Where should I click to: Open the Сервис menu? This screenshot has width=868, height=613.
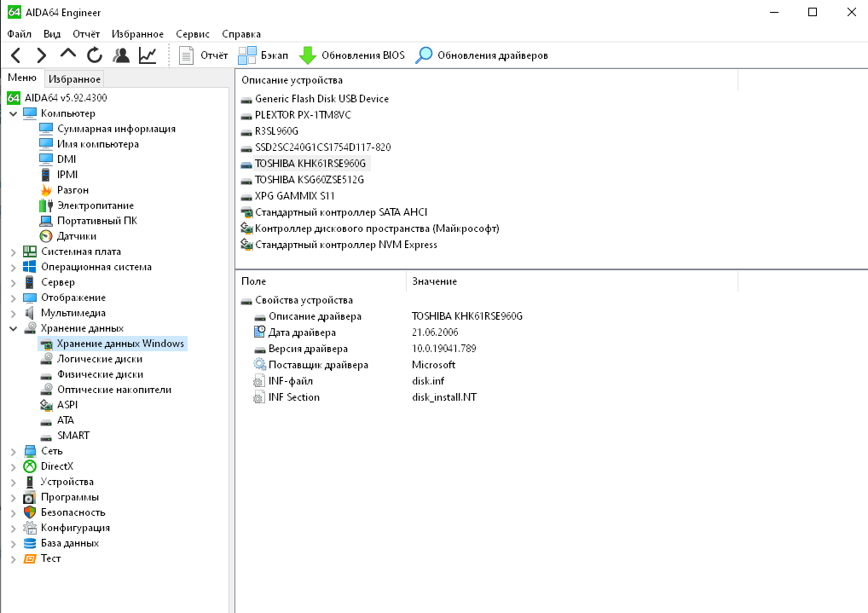193,34
